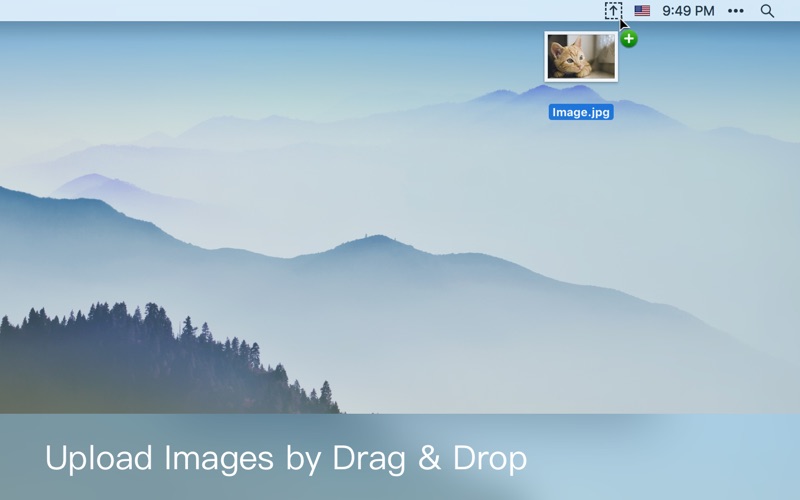Click the word "Upload" in bottom caption
This screenshot has height=500, width=800.
(97, 458)
